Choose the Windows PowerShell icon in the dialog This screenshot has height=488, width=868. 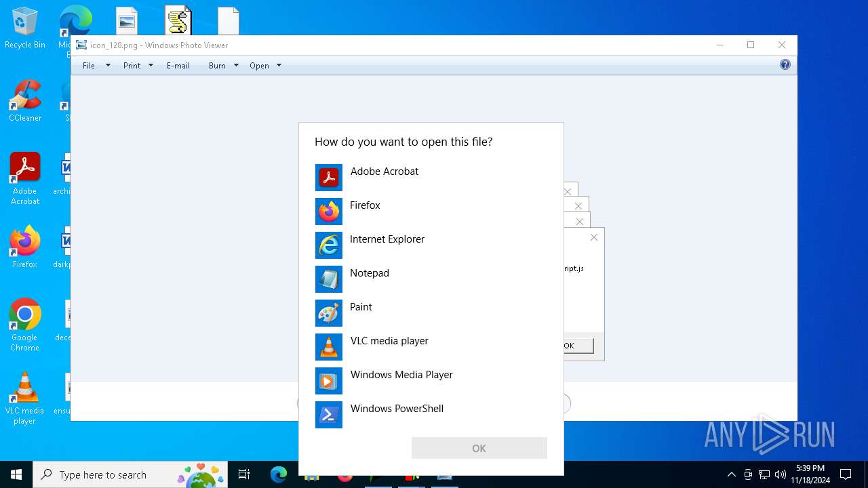329,415
